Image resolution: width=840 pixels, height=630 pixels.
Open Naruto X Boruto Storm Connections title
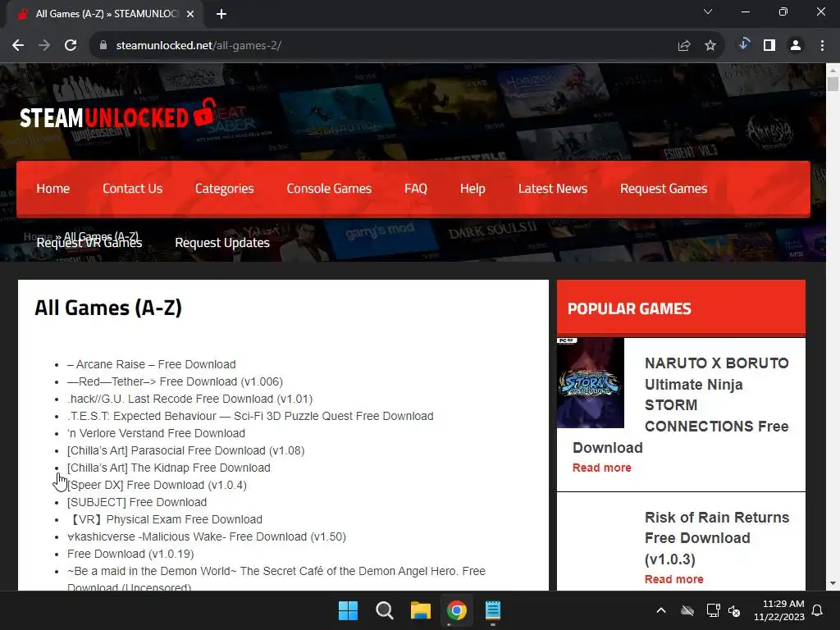pos(681,405)
